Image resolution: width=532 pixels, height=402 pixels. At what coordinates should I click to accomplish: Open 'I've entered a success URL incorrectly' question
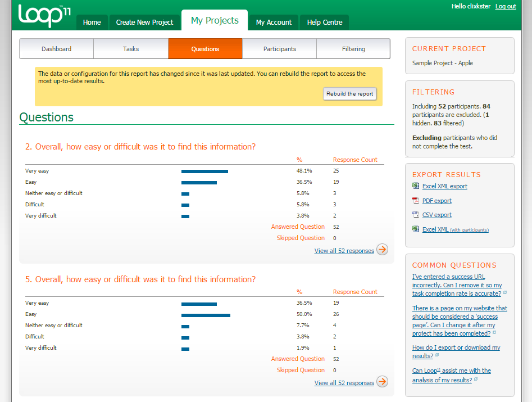point(457,285)
